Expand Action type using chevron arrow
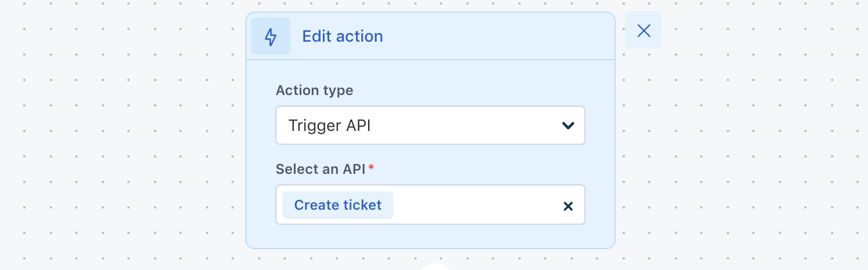Screen dimensions: 868x270 pos(568,125)
